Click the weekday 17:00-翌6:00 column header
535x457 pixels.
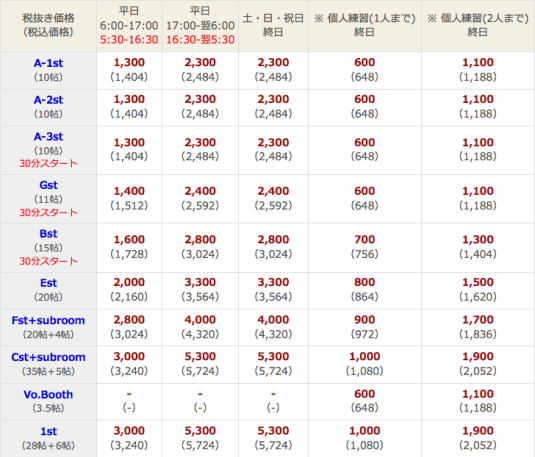200,26
